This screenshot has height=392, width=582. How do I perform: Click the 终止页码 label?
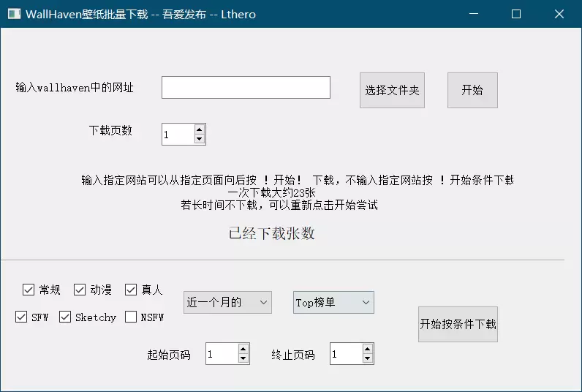pyautogui.click(x=293, y=355)
